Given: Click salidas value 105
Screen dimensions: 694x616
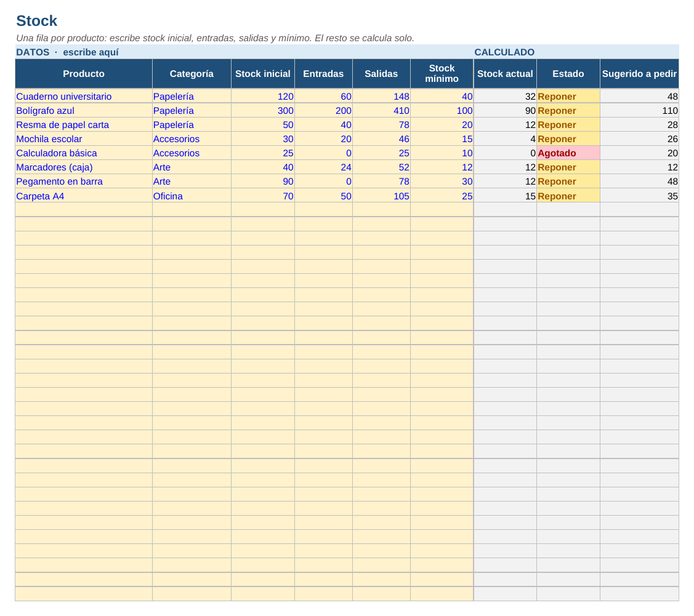Looking at the screenshot, I should pyautogui.click(x=382, y=196).
